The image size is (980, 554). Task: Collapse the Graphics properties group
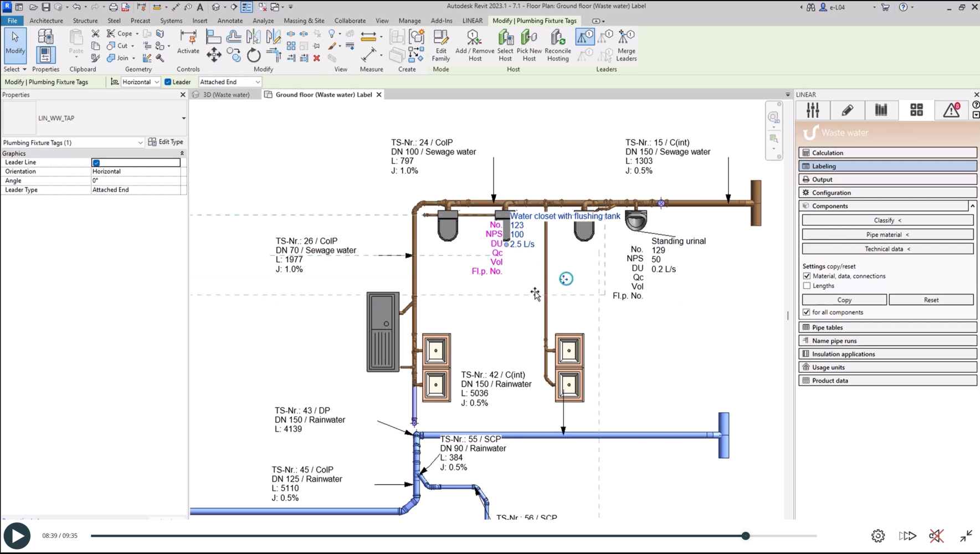point(182,153)
